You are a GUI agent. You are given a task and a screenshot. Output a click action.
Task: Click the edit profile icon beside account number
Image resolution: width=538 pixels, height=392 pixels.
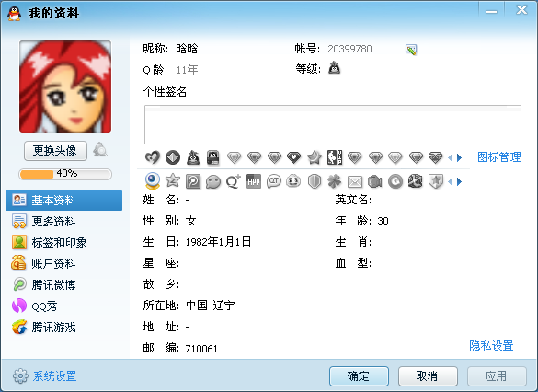click(411, 50)
